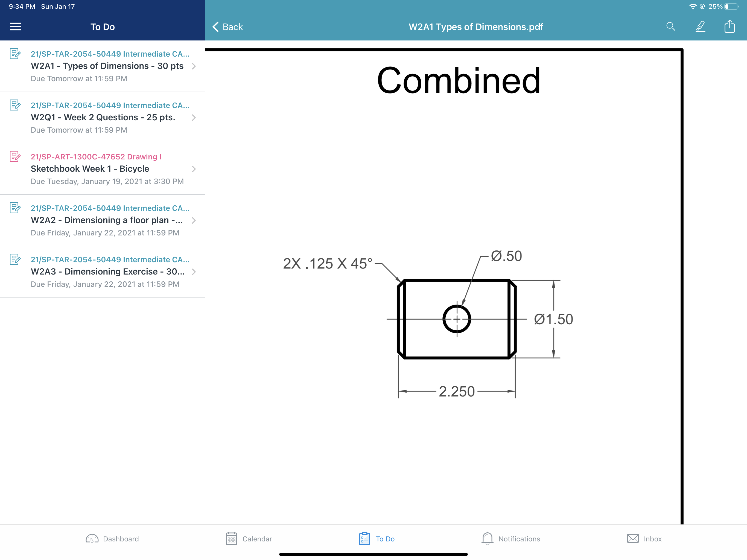Open the share icon for the PDF
The height and width of the screenshot is (560, 747).
(x=730, y=27)
